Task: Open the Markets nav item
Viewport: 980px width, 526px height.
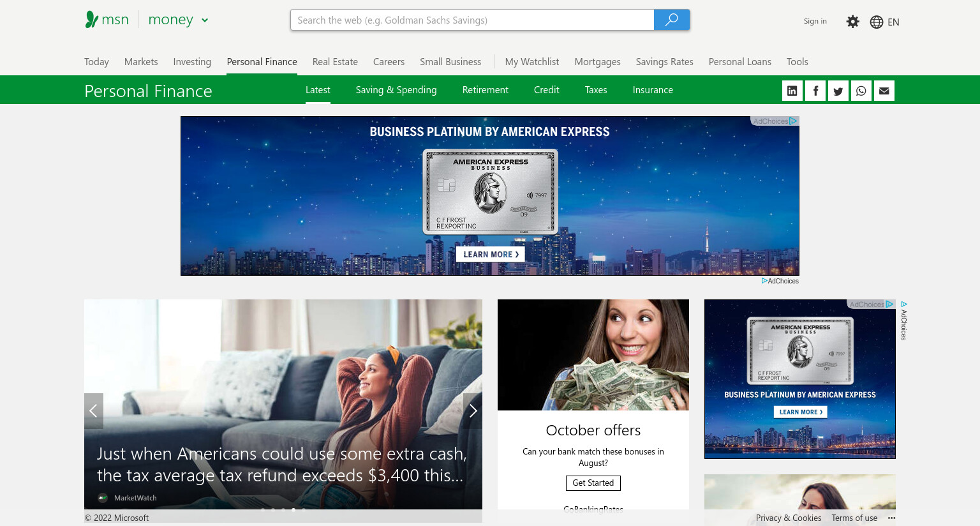Action: [x=141, y=62]
